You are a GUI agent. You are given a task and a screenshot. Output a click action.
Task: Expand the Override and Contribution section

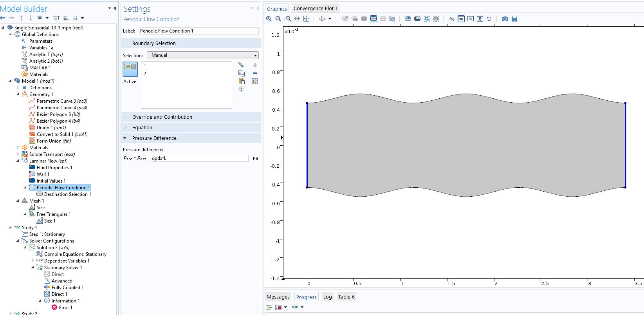coord(162,117)
